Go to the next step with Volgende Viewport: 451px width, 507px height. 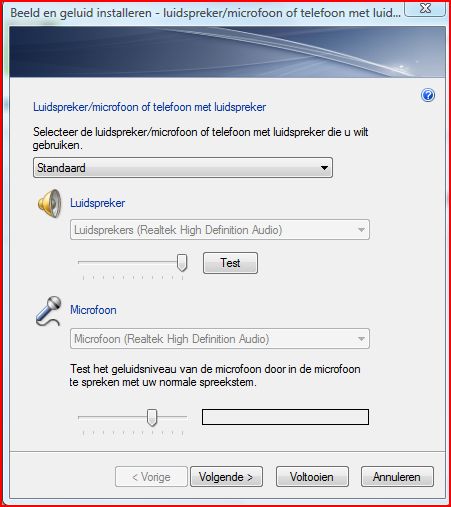[x=226, y=477]
